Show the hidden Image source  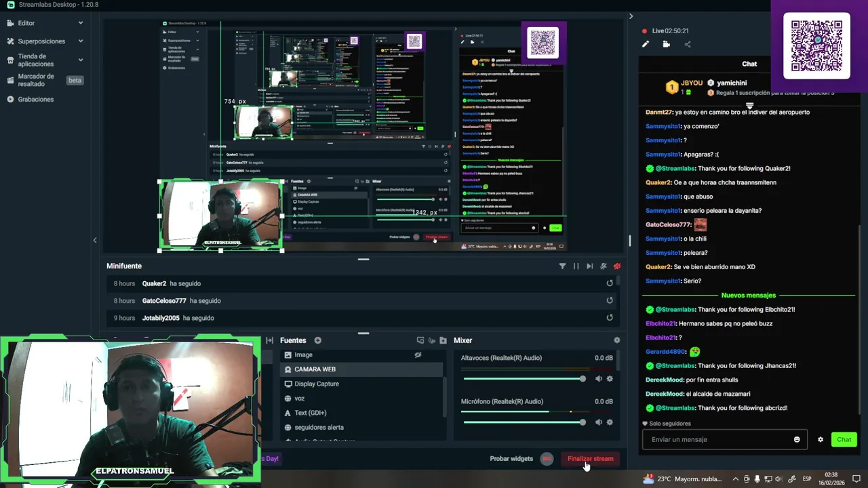point(418,354)
